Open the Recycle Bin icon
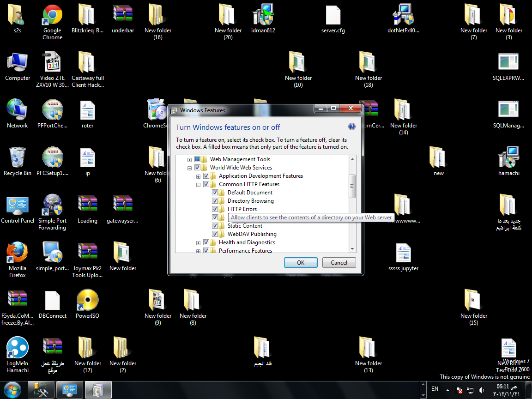 pyautogui.click(x=17, y=158)
